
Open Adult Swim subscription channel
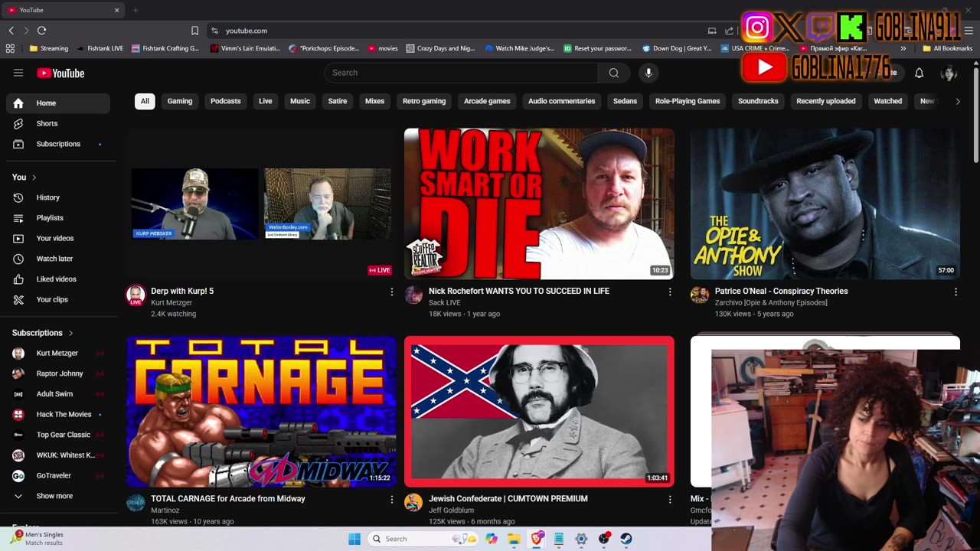(x=58, y=394)
